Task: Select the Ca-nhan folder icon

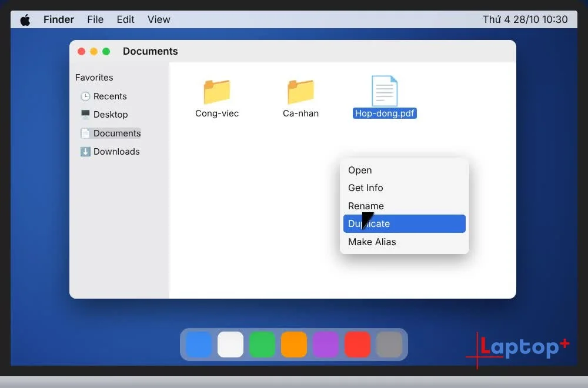Action: pos(300,92)
